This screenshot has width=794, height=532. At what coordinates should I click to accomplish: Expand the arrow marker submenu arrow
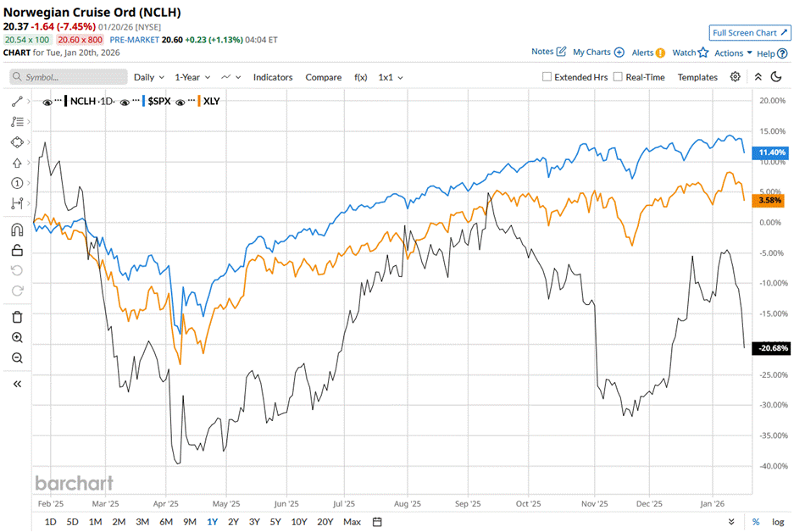[x=29, y=163]
